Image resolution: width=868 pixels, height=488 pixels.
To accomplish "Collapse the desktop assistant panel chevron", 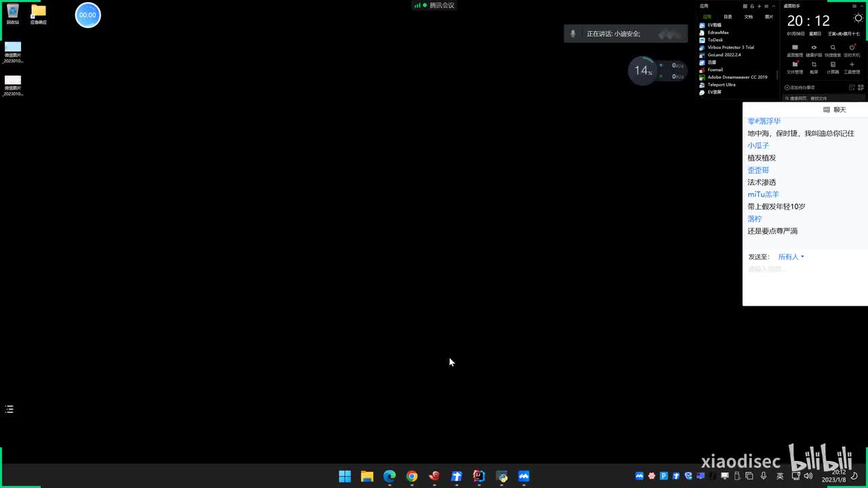I will tap(861, 6).
